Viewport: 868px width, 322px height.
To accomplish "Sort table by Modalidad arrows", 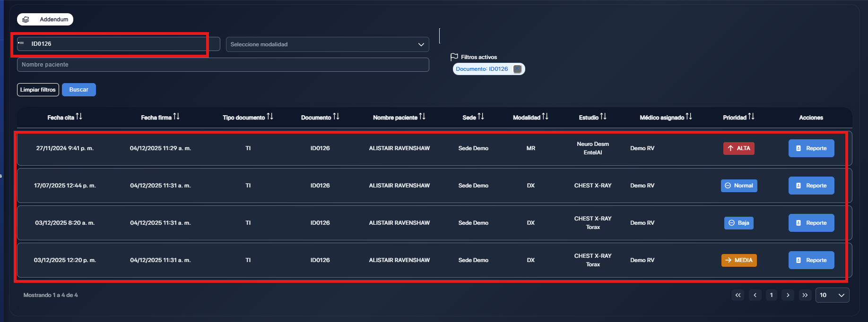I will [545, 117].
